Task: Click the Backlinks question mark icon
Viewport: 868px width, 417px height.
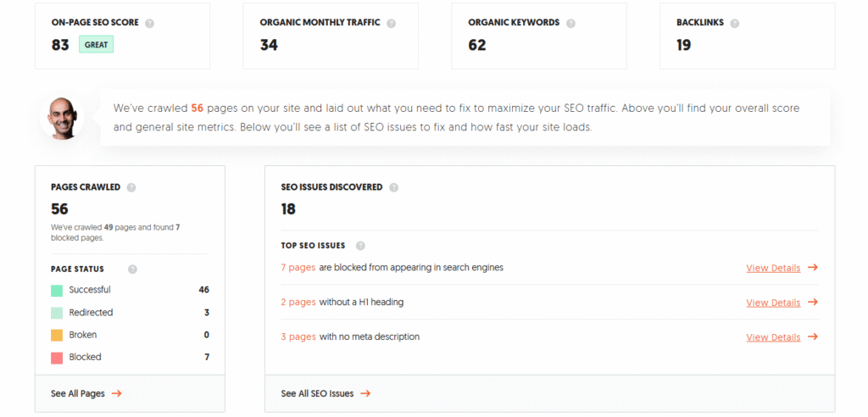Action: coord(735,23)
